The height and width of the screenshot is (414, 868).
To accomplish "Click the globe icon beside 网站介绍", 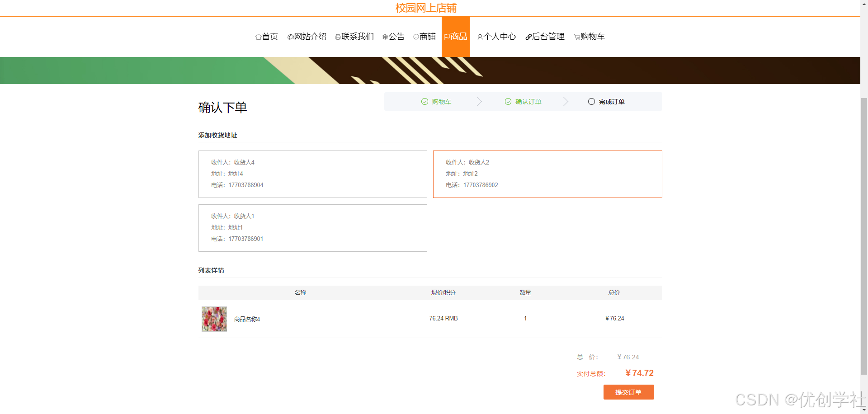I will coord(290,37).
